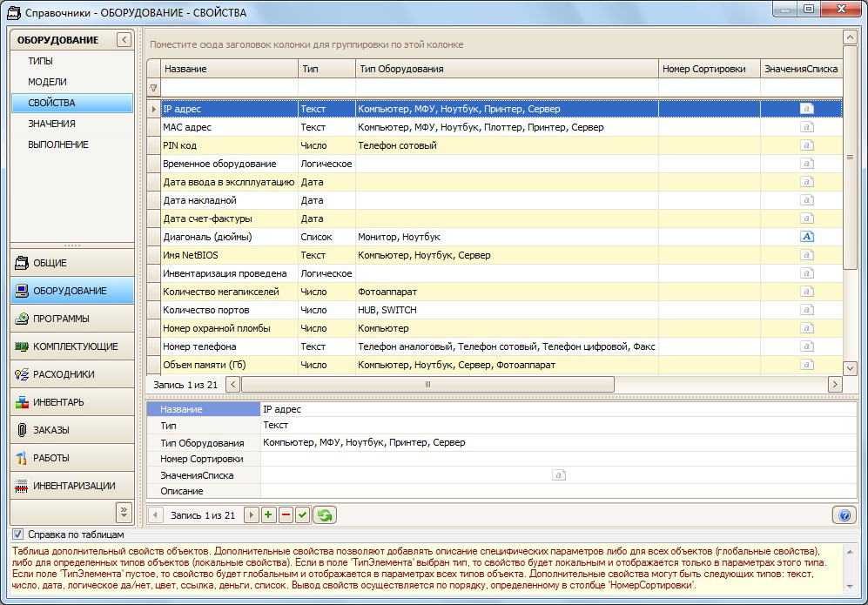The width and height of the screenshot is (868, 605).
Task: Open the ЗНАЧЕНИЯ item in the sidebar
Action: point(51,124)
